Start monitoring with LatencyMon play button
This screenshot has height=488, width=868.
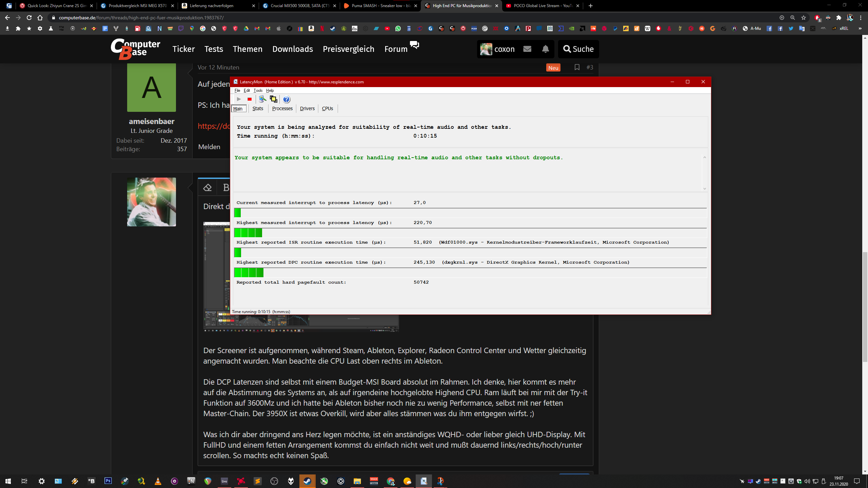(239, 99)
